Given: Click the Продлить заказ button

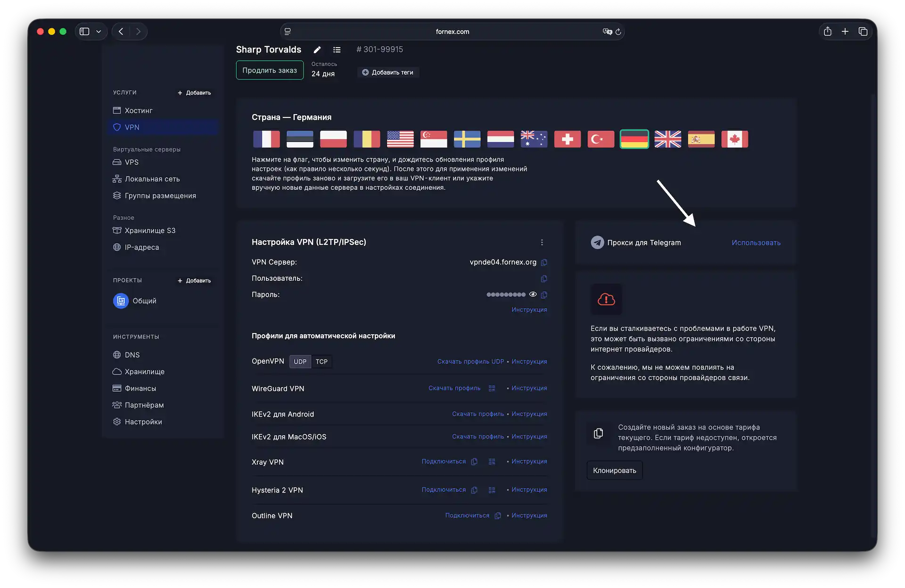Looking at the screenshot, I should (x=269, y=70).
